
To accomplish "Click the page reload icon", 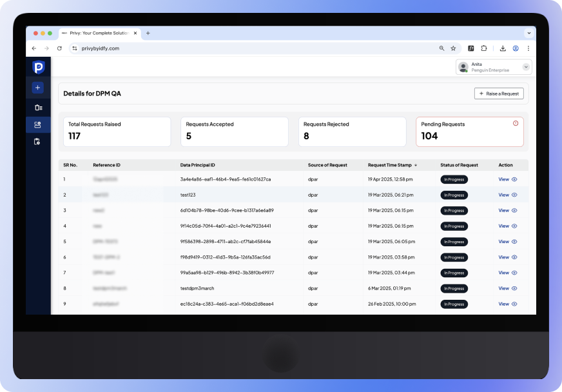I will tap(59, 48).
